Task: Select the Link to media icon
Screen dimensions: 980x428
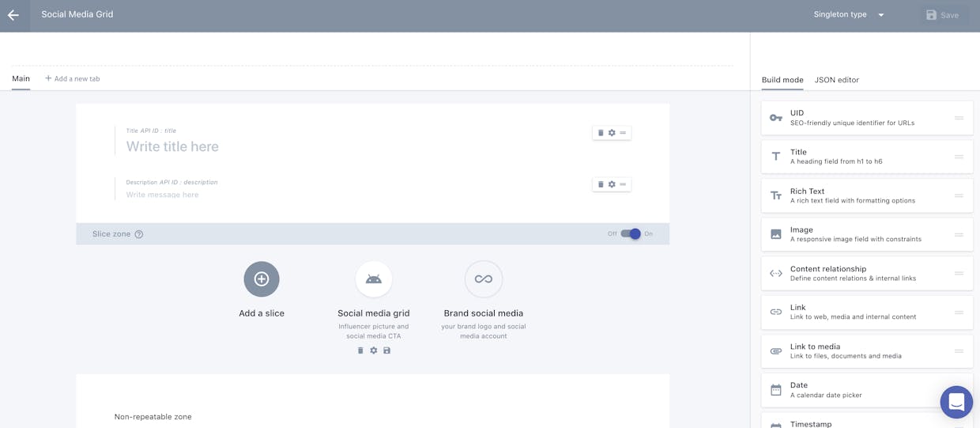Action: [x=776, y=351]
